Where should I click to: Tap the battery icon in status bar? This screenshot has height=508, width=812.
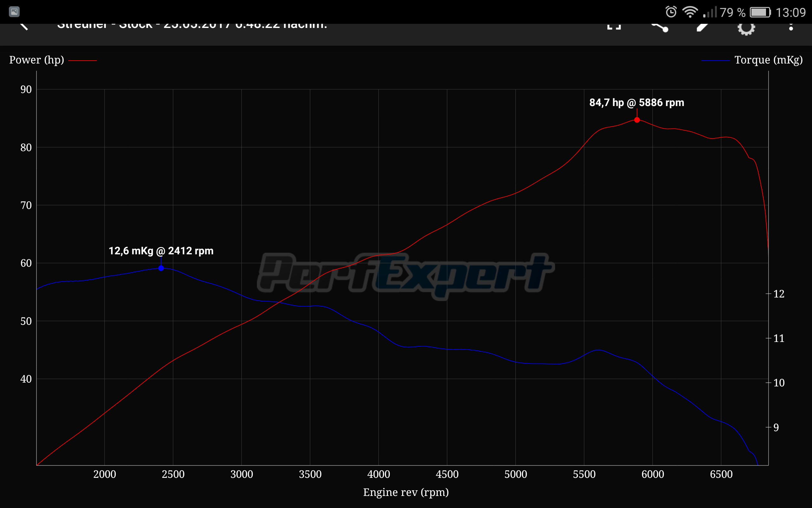coord(760,12)
